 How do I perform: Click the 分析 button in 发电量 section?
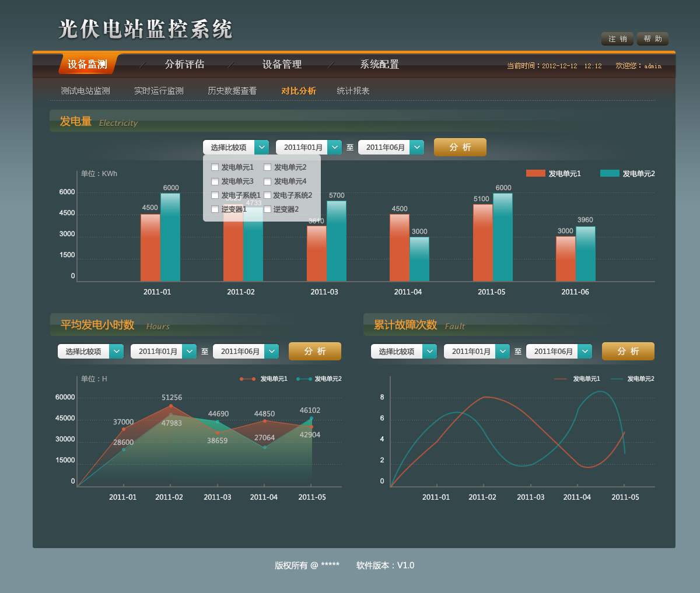[460, 148]
